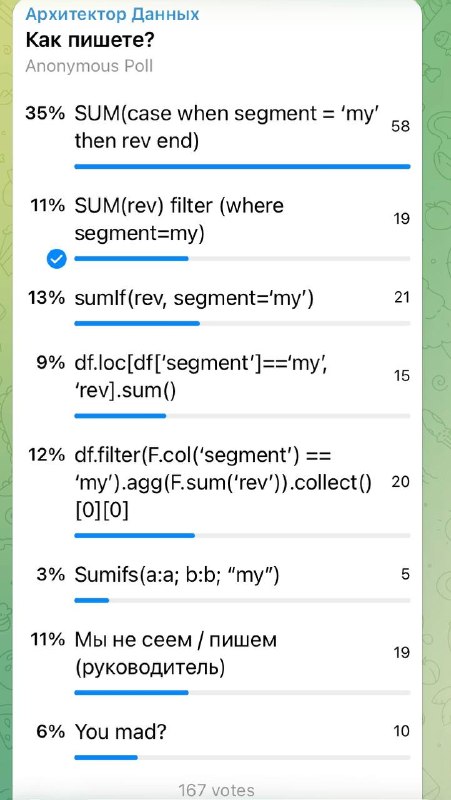Click the Как пишете? poll title

click(x=90, y=40)
